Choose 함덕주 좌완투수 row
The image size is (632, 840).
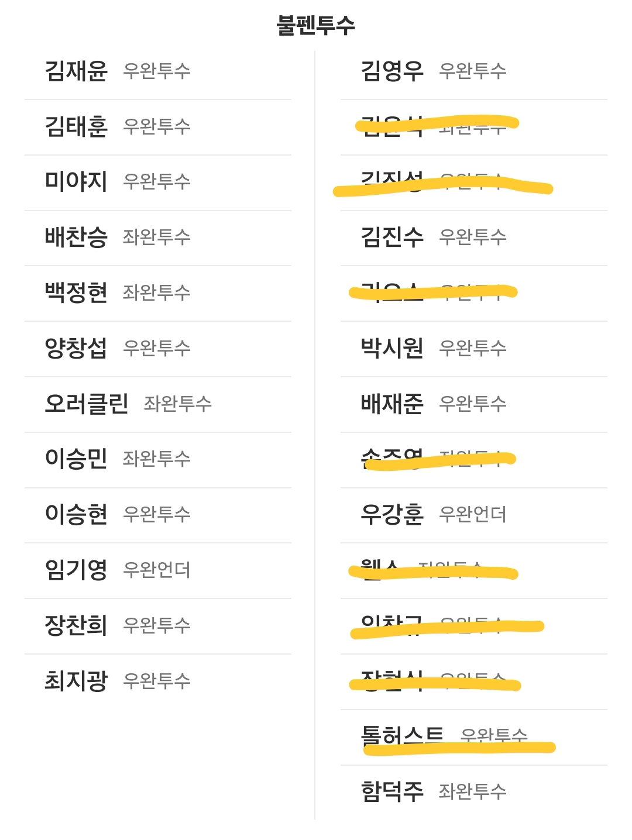(x=474, y=792)
